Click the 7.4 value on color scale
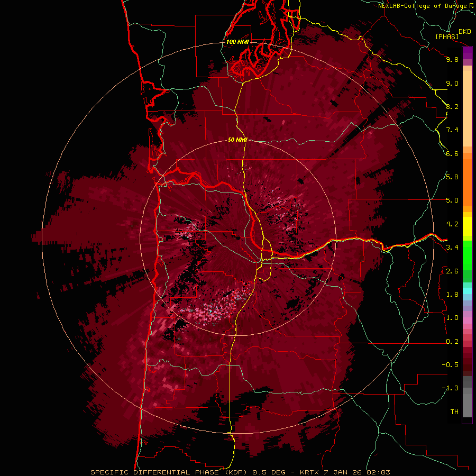This screenshot has width=476, height=476. point(452,130)
